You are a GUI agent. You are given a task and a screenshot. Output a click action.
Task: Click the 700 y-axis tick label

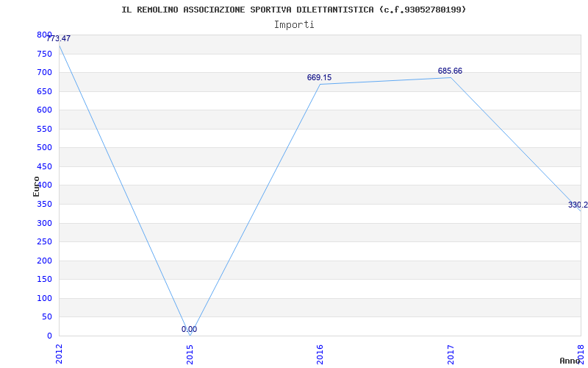[44, 72]
